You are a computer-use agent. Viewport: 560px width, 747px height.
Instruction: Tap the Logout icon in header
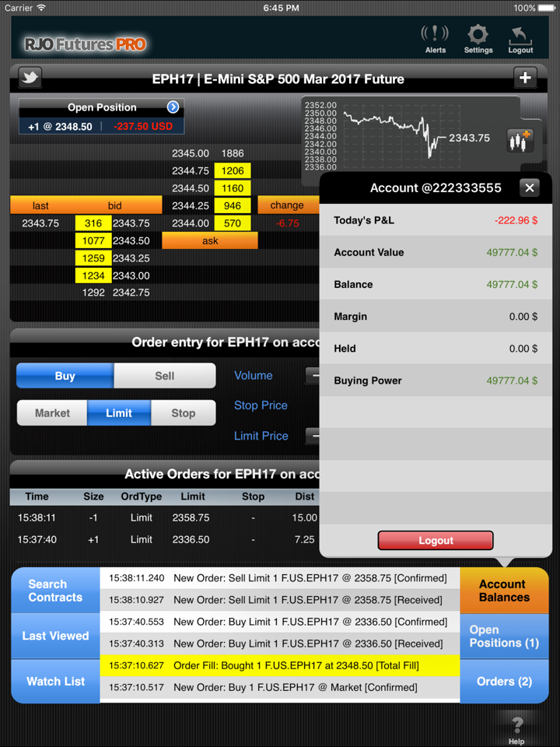click(x=520, y=38)
